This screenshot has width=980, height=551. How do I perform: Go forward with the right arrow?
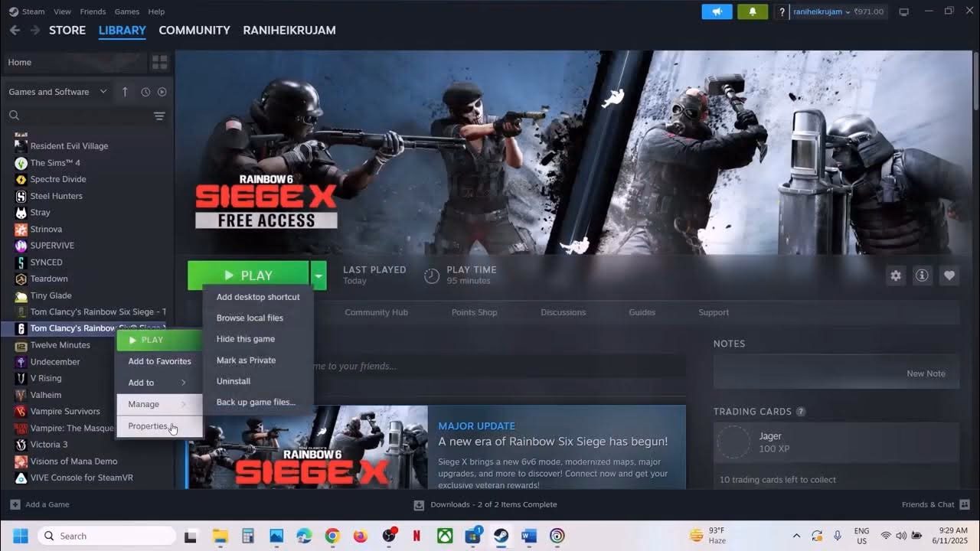[x=34, y=30]
